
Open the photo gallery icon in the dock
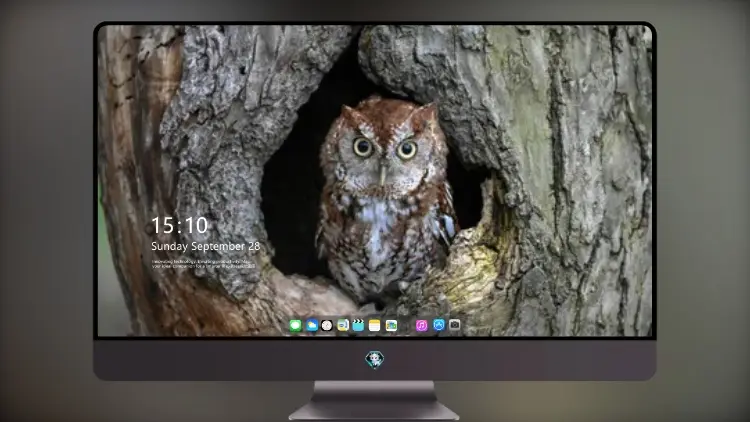[391, 325]
